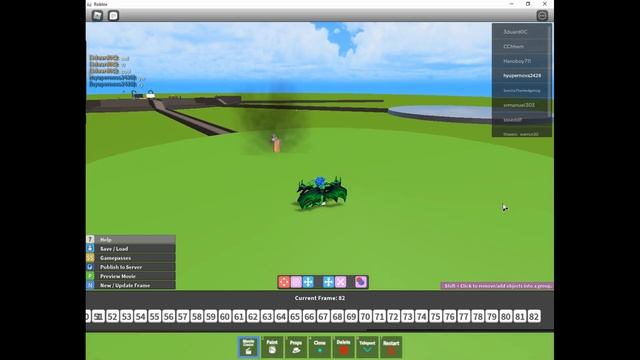This screenshot has width=640, height=360.
Task: Go to frame 70 on the timeline
Action: [x=365, y=316]
